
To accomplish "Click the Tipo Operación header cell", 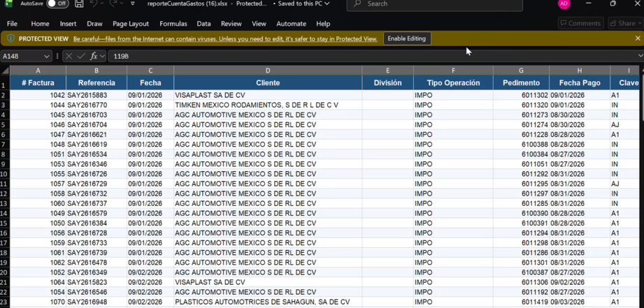I will pyautogui.click(x=453, y=83).
